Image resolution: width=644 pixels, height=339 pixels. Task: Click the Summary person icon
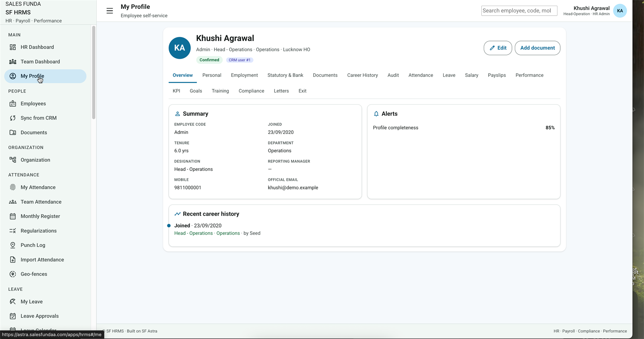tap(178, 114)
